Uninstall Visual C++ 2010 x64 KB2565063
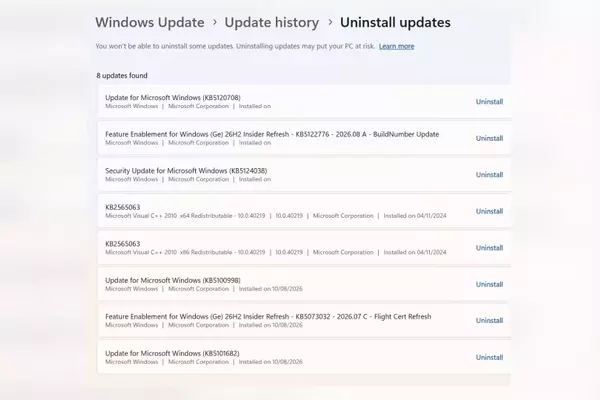Screen dimensions: 600x400 489,211
